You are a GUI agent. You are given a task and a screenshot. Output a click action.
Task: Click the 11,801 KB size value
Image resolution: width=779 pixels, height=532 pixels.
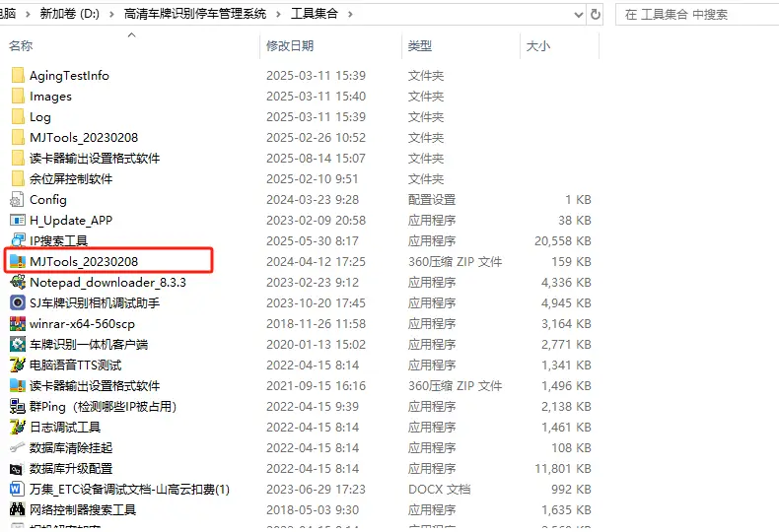point(563,469)
